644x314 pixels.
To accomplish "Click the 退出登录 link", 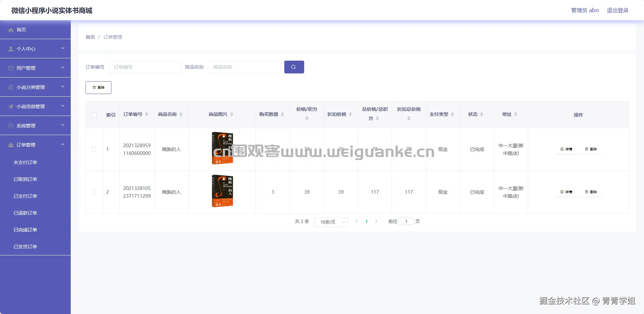I will pos(617,10).
